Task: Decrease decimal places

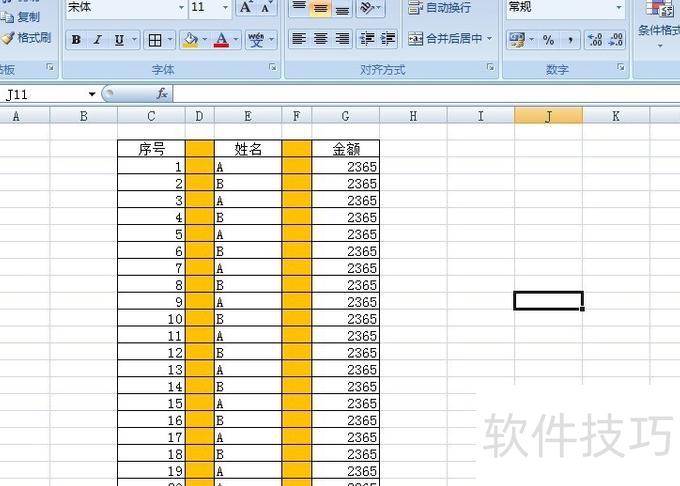Action: [x=615, y=40]
